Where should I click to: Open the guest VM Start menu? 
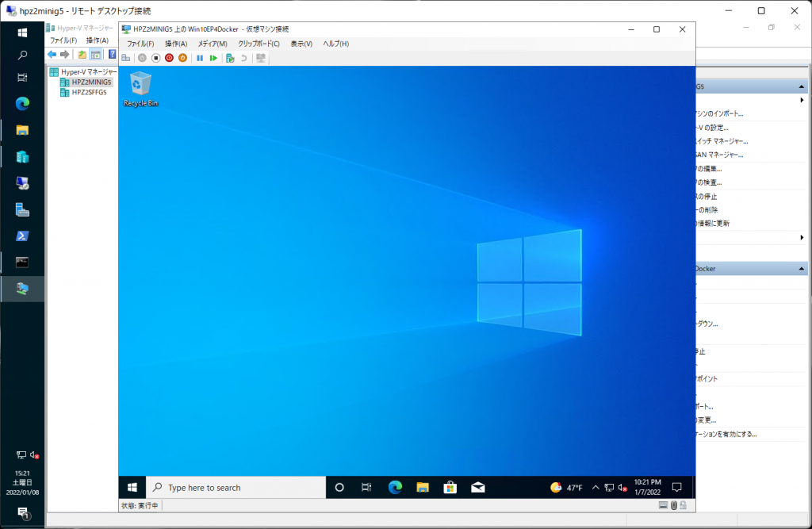pyautogui.click(x=132, y=488)
